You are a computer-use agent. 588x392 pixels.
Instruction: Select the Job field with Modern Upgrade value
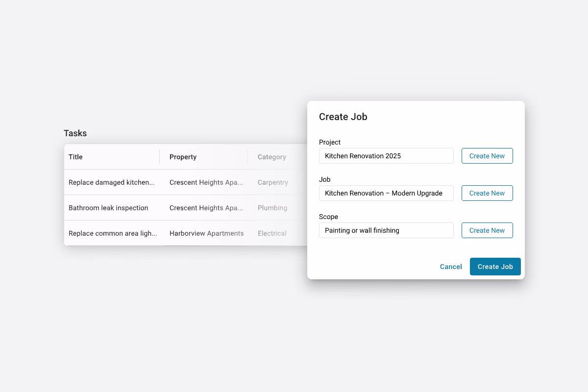pos(386,193)
